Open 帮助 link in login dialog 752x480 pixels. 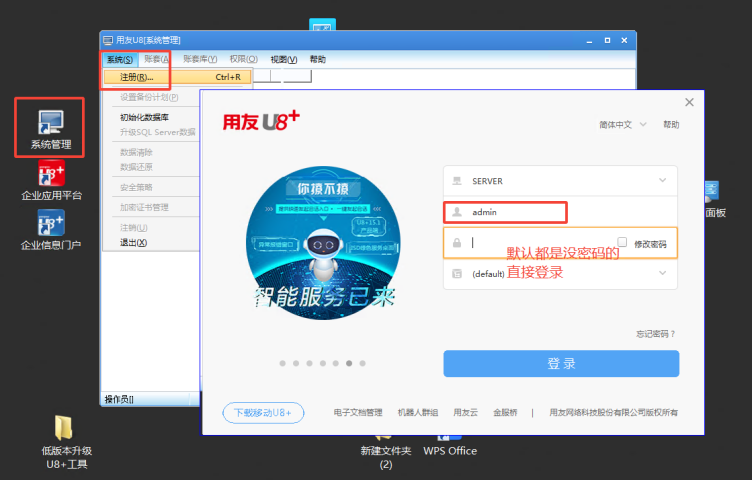[x=671, y=125]
